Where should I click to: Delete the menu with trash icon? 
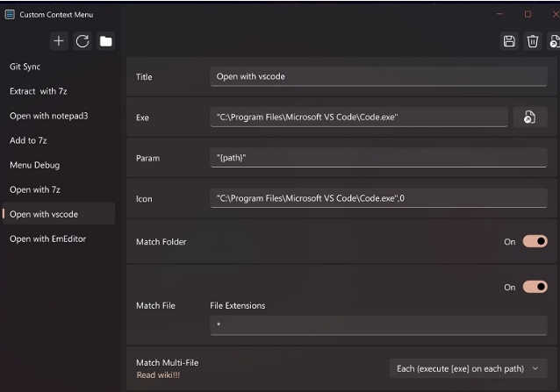click(x=533, y=41)
